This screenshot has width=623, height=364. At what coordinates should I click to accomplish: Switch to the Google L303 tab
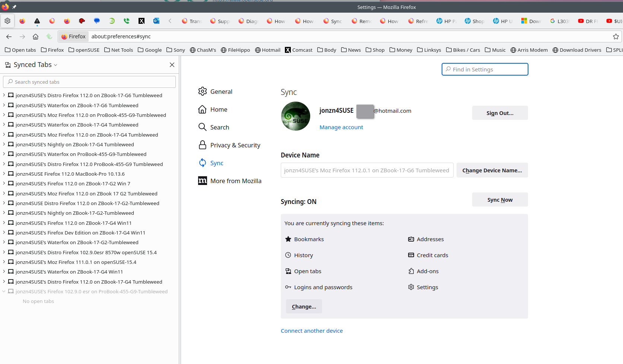pyautogui.click(x=559, y=21)
